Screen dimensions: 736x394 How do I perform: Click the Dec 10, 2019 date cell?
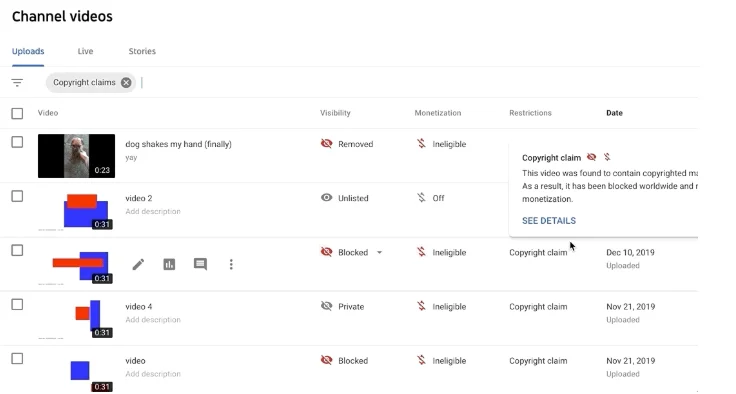pos(630,253)
